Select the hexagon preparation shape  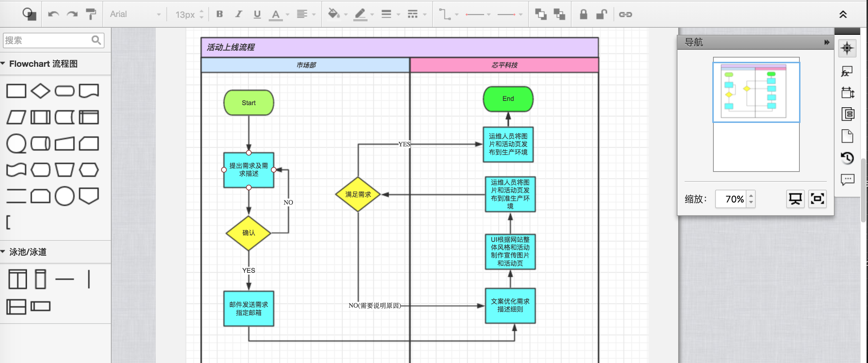(x=89, y=170)
